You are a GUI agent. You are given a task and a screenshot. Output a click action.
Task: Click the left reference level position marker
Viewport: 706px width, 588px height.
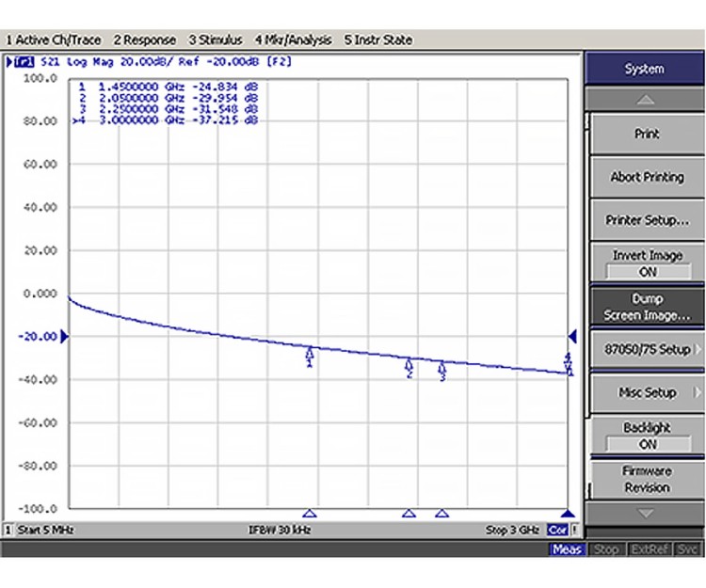pyautogui.click(x=65, y=337)
